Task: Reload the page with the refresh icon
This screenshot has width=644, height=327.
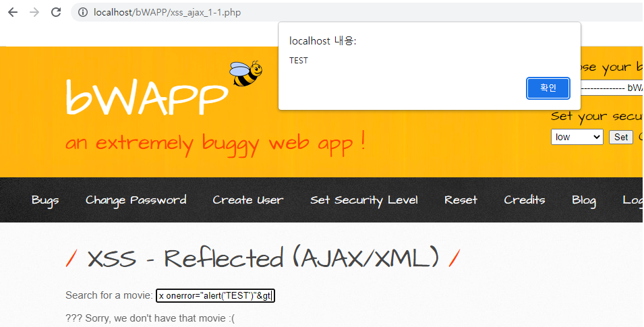Action: coord(56,12)
